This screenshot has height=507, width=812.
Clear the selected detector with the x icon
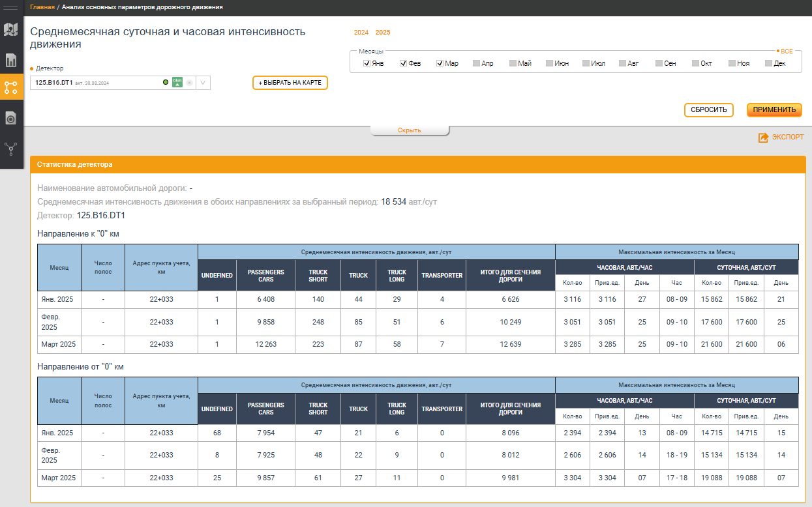(189, 83)
